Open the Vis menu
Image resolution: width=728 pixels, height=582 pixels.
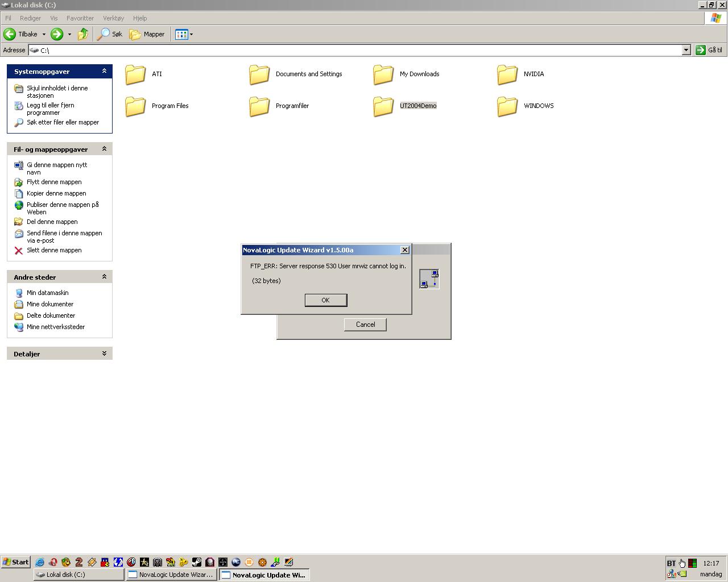click(53, 18)
